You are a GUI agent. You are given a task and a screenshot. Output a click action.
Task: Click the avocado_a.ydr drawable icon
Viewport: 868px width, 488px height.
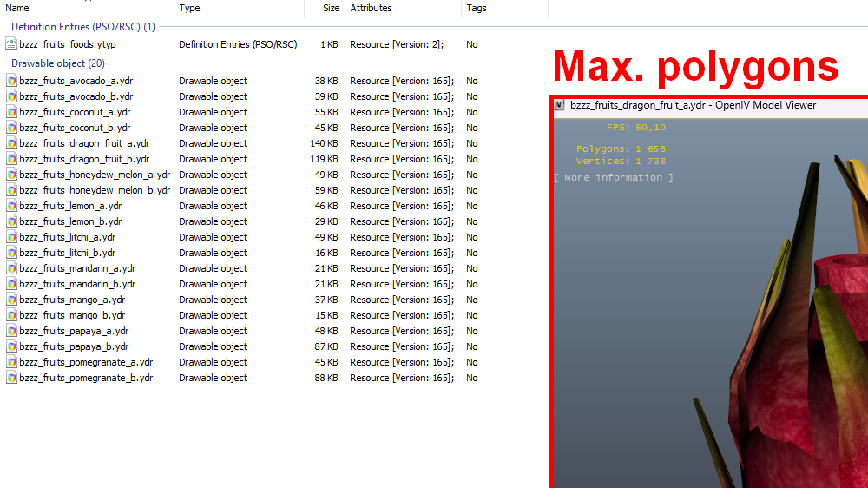click(11, 81)
